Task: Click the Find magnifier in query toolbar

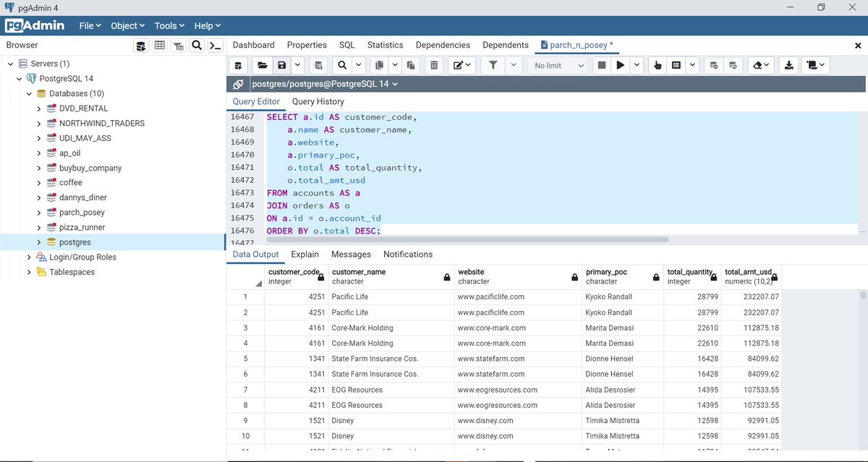Action: (341, 65)
